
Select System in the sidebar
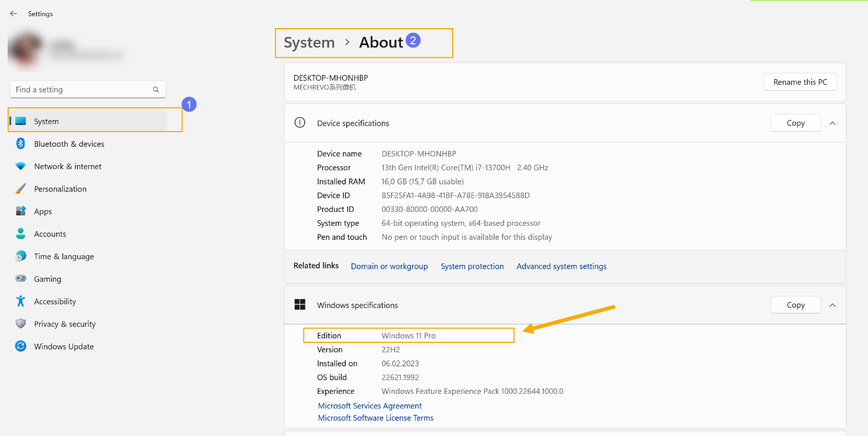(x=88, y=121)
